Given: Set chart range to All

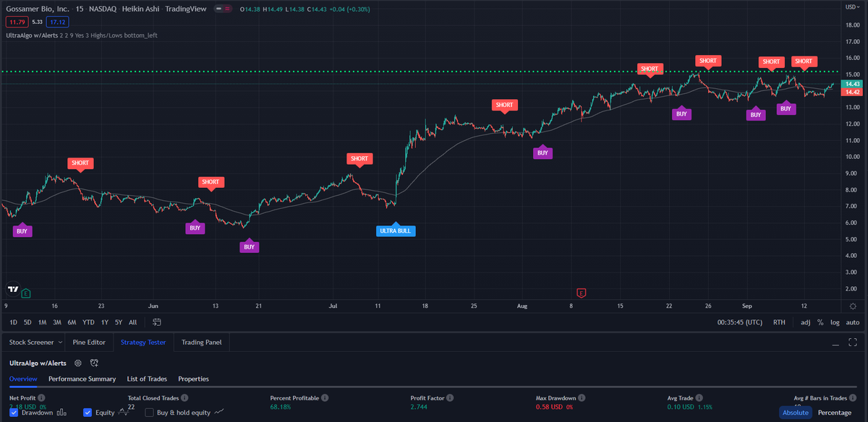Looking at the screenshot, I should pos(133,322).
